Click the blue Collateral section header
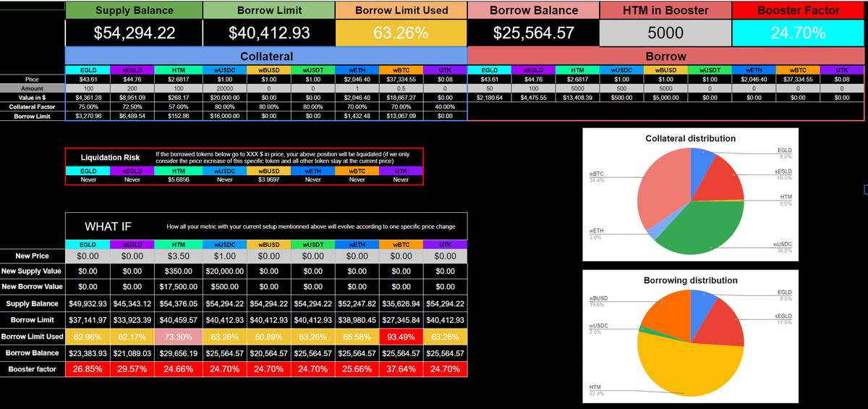The height and width of the screenshot is (409, 868). (266, 56)
